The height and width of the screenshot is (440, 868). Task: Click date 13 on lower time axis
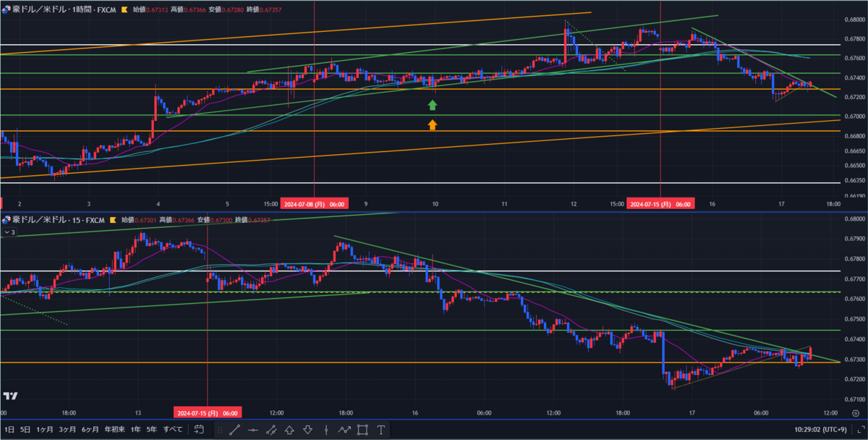coord(137,412)
